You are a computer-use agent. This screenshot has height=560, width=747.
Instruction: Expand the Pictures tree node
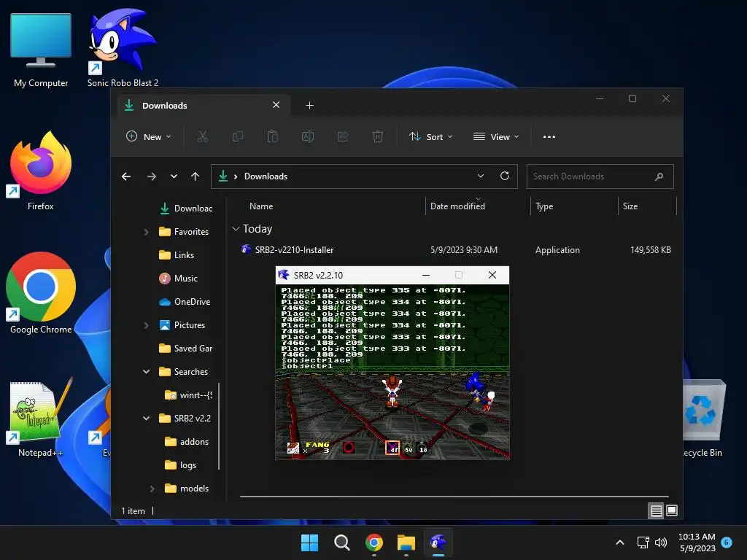146,325
